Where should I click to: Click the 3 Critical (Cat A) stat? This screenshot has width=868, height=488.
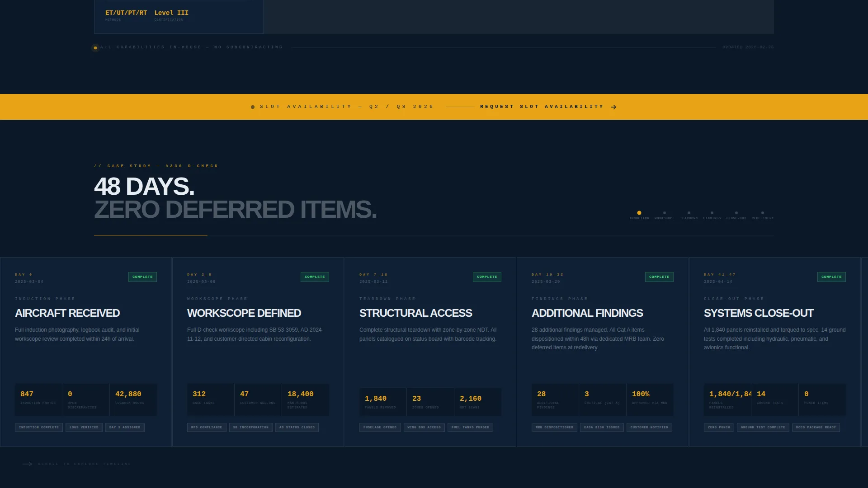tap(603, 399)
